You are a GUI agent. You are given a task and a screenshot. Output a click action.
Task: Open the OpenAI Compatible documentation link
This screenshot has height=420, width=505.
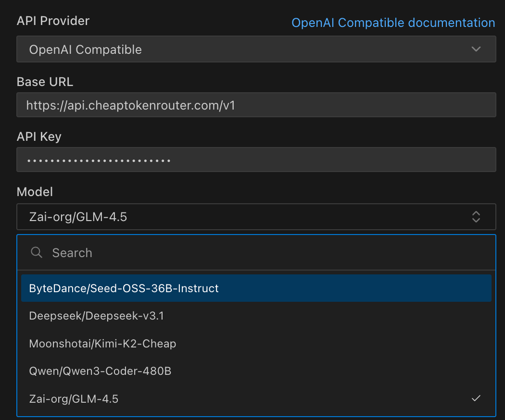tap(393, 23)
